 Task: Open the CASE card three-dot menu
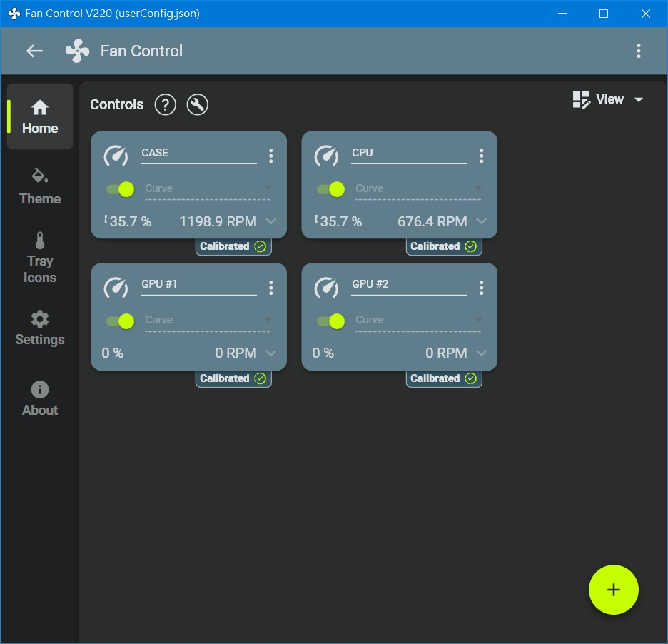[270, 156]
